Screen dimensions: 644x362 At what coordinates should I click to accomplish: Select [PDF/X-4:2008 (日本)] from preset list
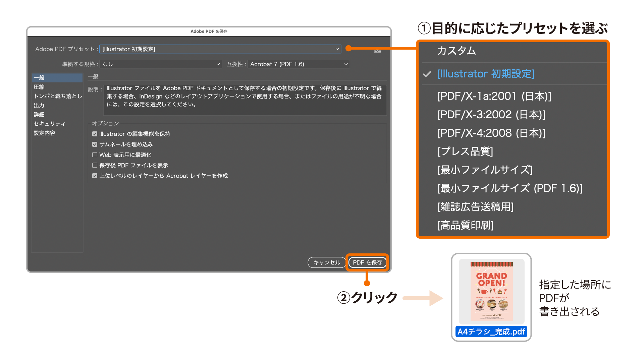(x=491, y=133)
